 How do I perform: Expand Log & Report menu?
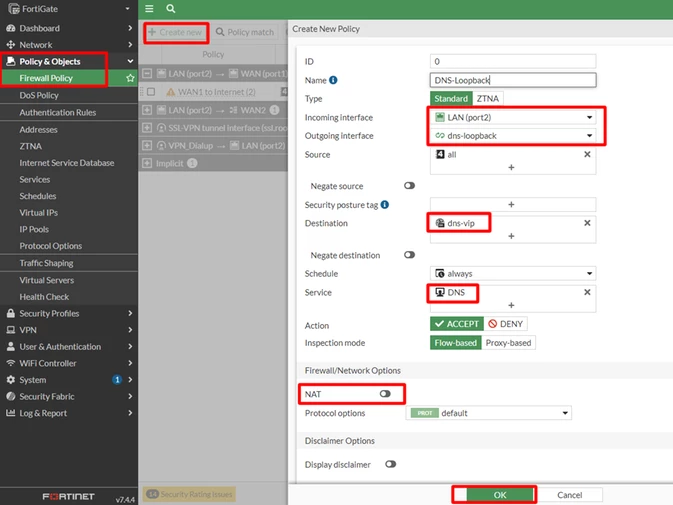click(69, 413)
